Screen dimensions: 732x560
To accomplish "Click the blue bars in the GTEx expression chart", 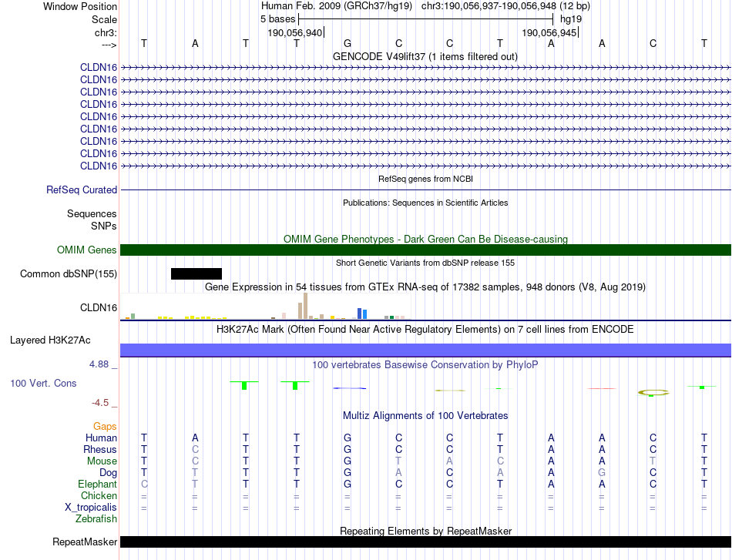I will click(362, 314).
